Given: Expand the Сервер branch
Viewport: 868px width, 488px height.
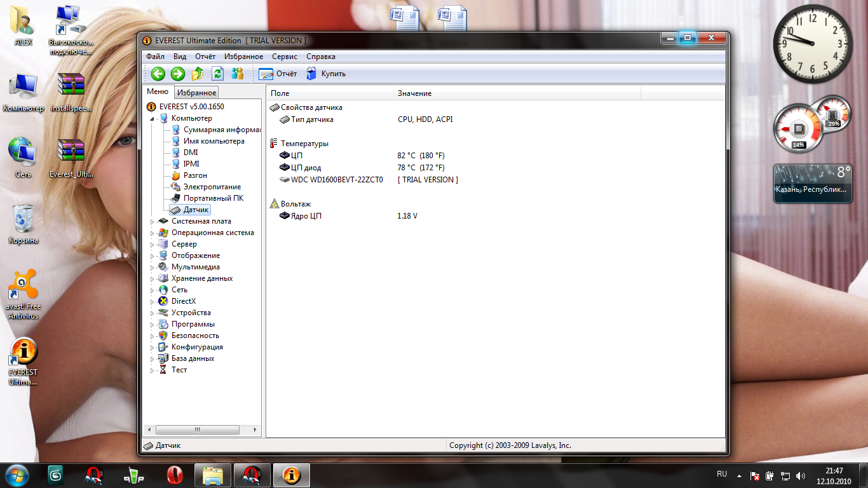Looking at the screenshot, I should coord(152,245).
